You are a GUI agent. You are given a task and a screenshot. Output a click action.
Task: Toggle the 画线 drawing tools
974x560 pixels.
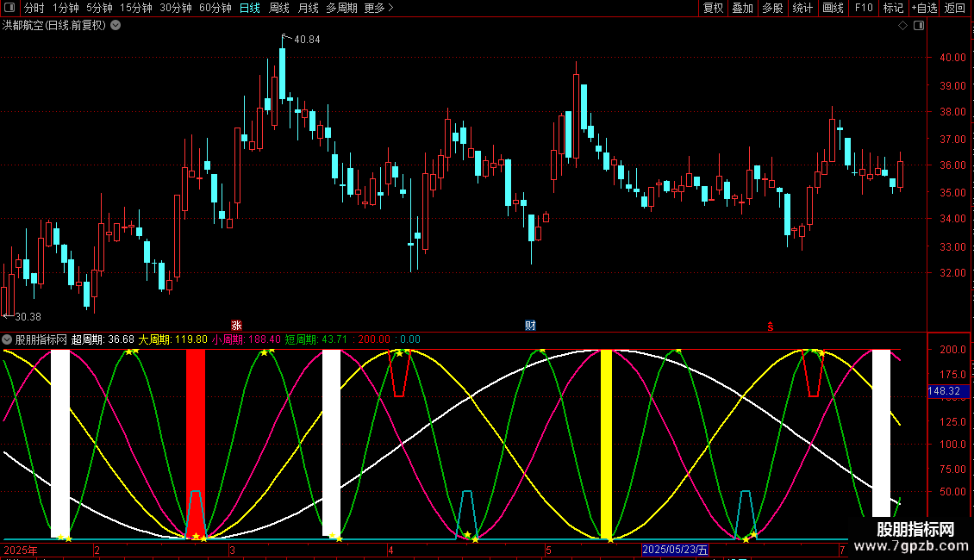pyautogui.click(x=833, y=8)
